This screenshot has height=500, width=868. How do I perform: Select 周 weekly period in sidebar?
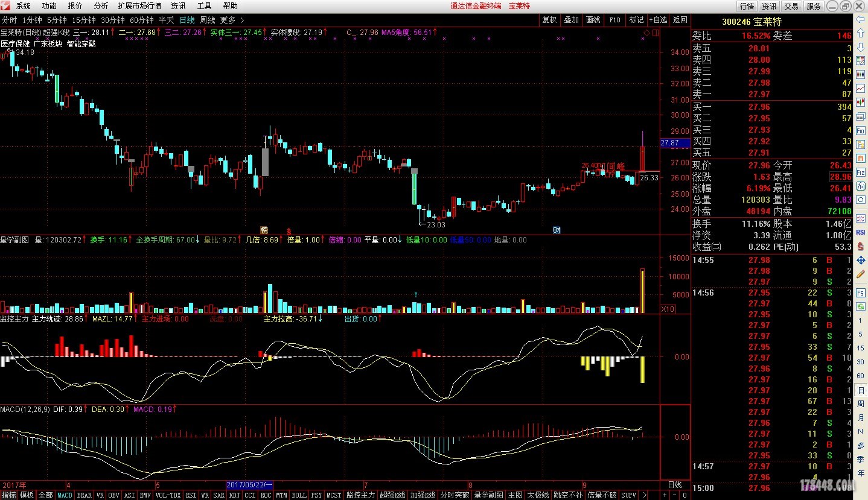coord(861,403)
